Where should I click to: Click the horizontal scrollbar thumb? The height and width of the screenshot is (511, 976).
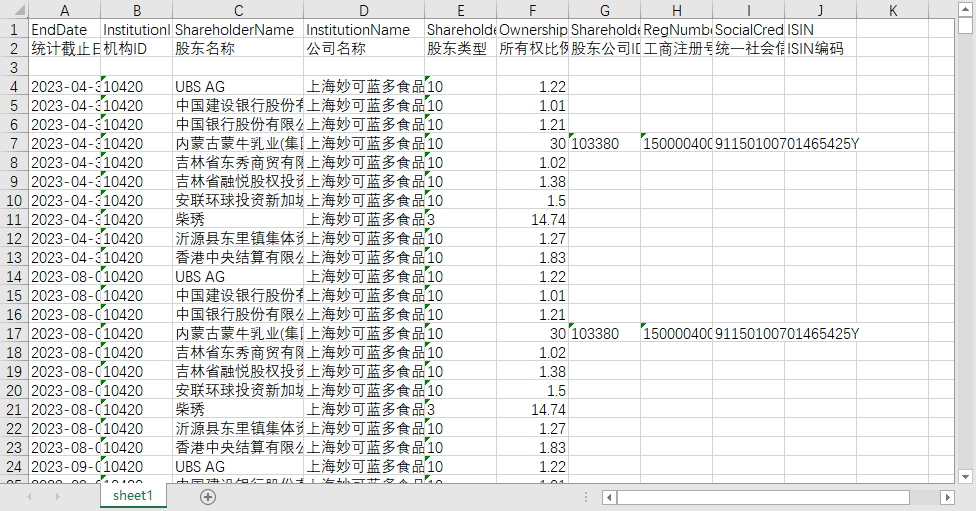click(763, 497)
